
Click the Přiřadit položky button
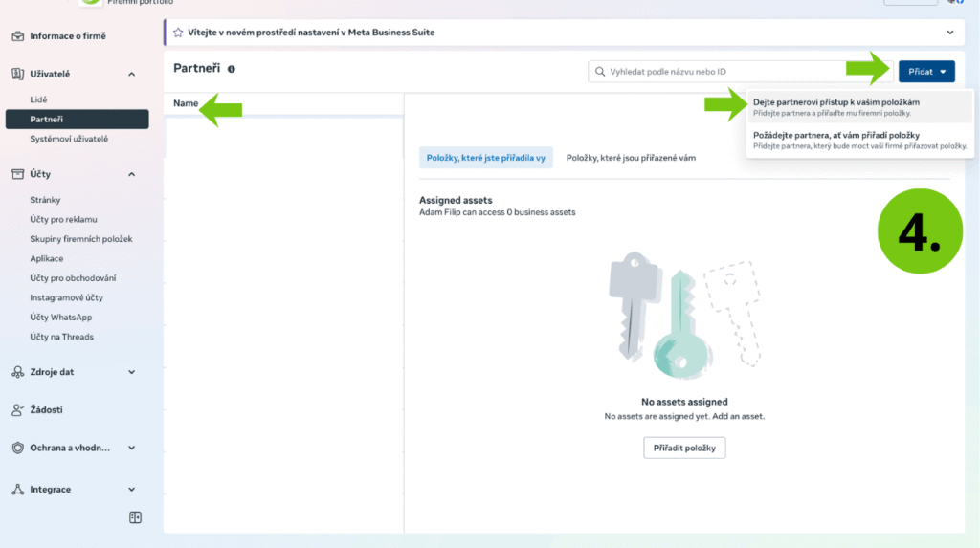[x=684, y=448]
